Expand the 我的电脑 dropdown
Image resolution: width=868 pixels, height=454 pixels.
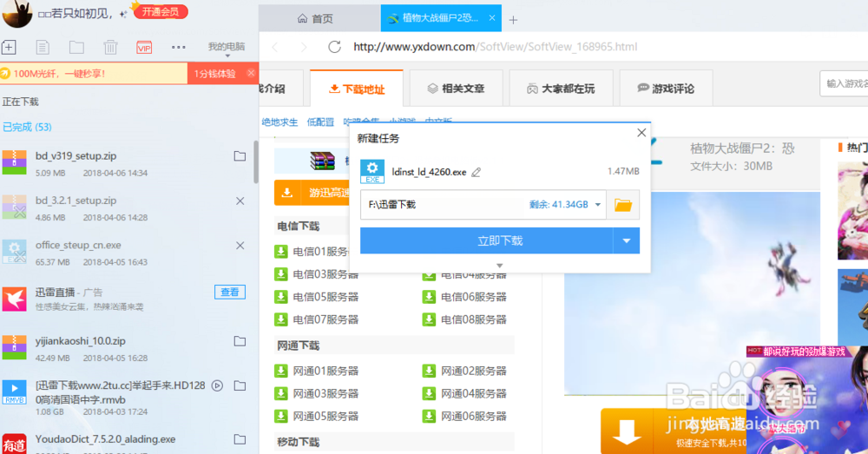click(227, 48)
